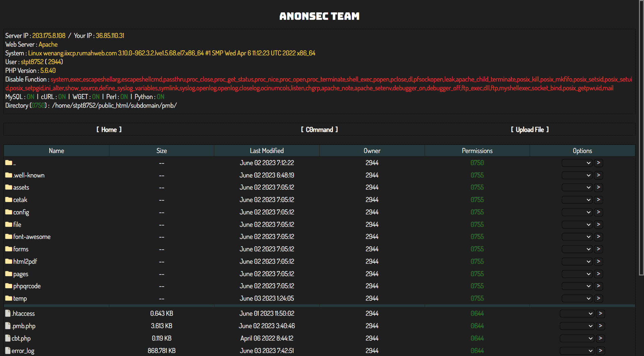Image resolution: width=644 pixels, height=356 pixels.
Task: Open options dropdown for .well-known row
Action: click(x=577, y=175)
